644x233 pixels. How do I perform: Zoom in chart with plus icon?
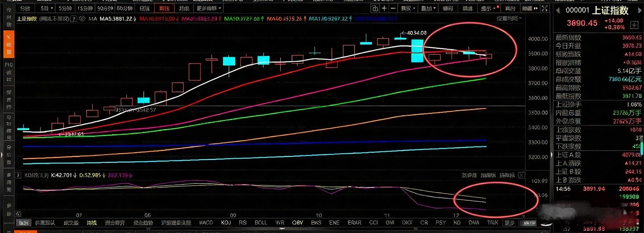point(384,9)
